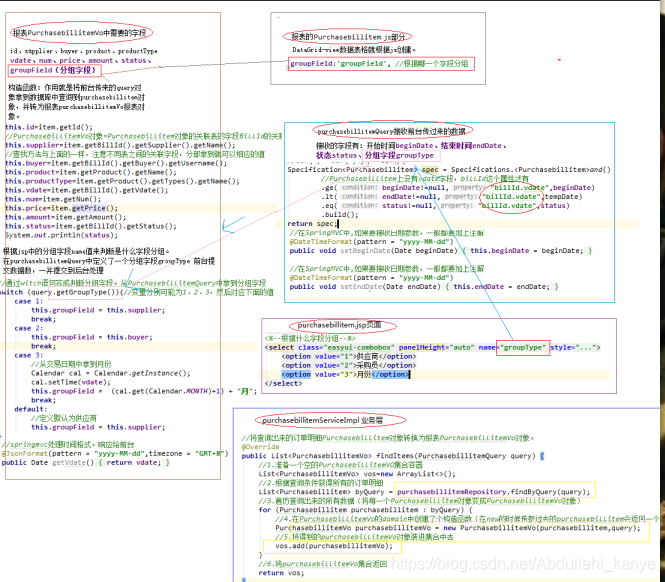The width and height of the screenshot is (665, 582).
Task: Click the ".lt(" condition line with tempDate
Action: click(452, 196)
